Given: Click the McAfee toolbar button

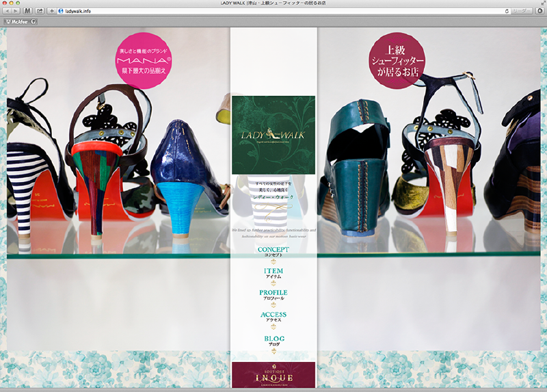Looking at the screenshot, I should [15, 22].
